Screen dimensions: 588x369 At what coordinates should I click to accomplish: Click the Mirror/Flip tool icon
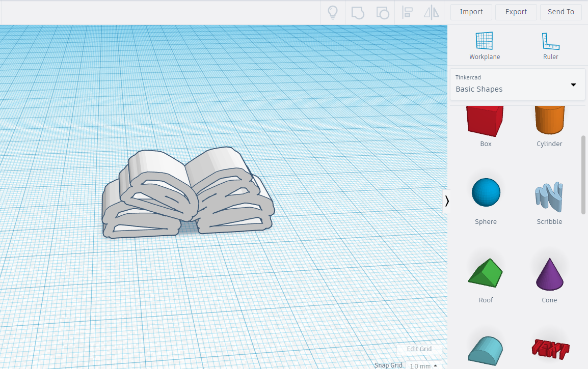432,12
